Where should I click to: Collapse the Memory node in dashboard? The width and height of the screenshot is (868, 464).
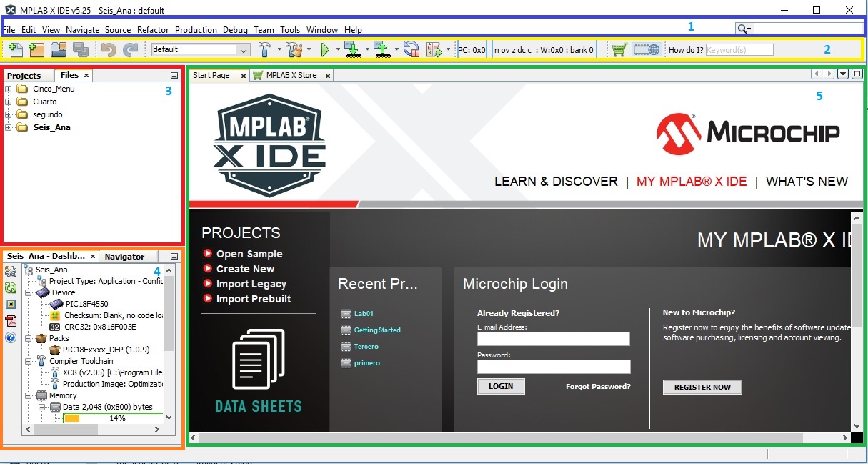(28, 395)
